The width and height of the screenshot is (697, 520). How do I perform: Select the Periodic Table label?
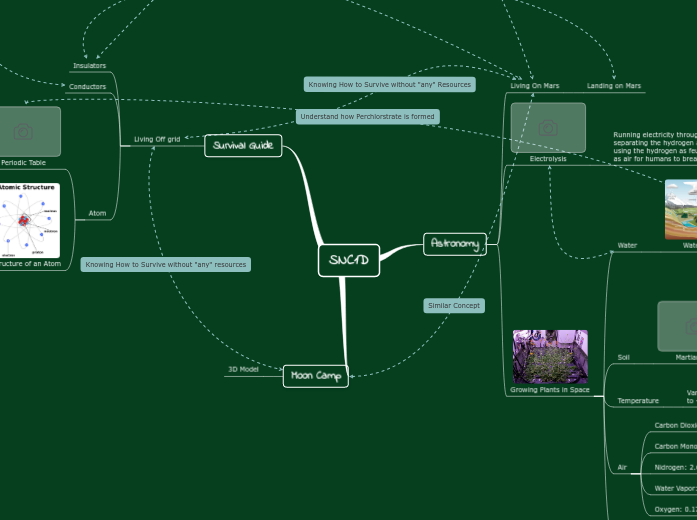click(x=23, y=163)
